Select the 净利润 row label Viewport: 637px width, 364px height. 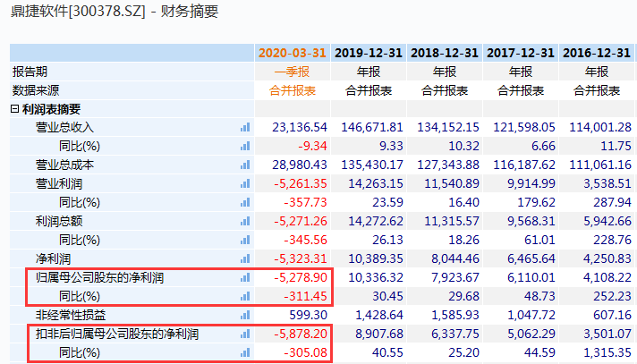coord(52,258)
